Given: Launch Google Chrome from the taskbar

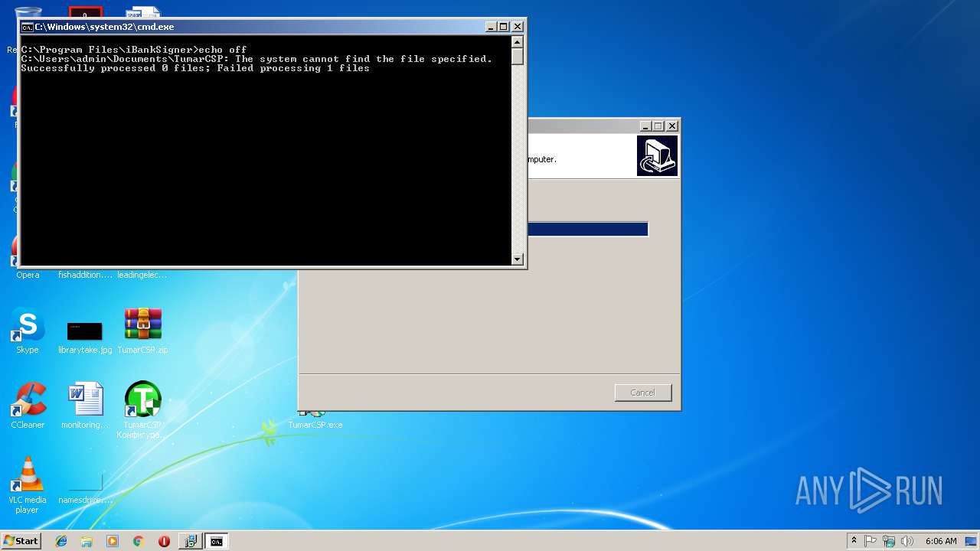Looking at the screenshot, I should 138,541.
